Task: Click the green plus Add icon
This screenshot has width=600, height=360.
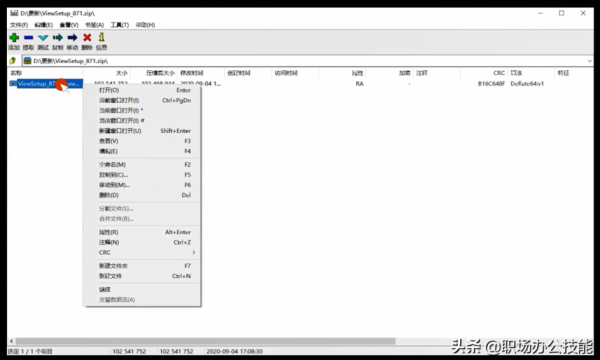Action: tap(14, 37)
